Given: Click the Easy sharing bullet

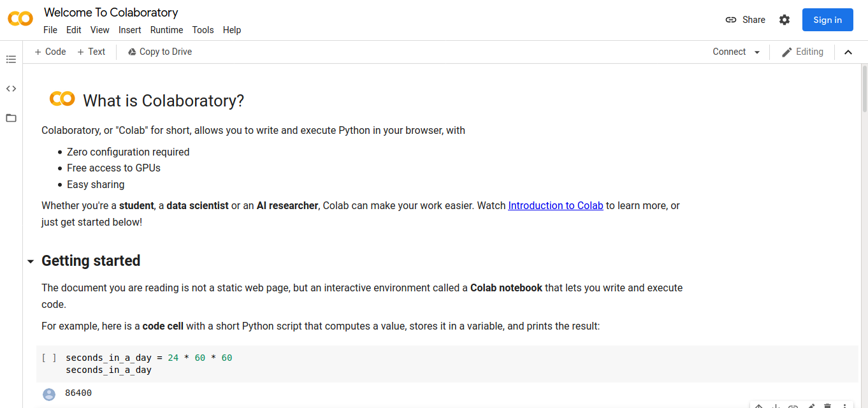Looking at the screenshot, I should click(96, 184).
